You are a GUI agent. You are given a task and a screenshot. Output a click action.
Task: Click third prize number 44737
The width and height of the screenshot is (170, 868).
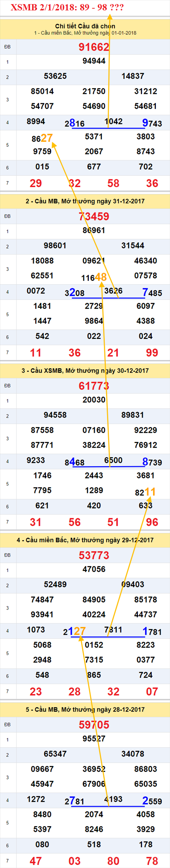[146, 615]
